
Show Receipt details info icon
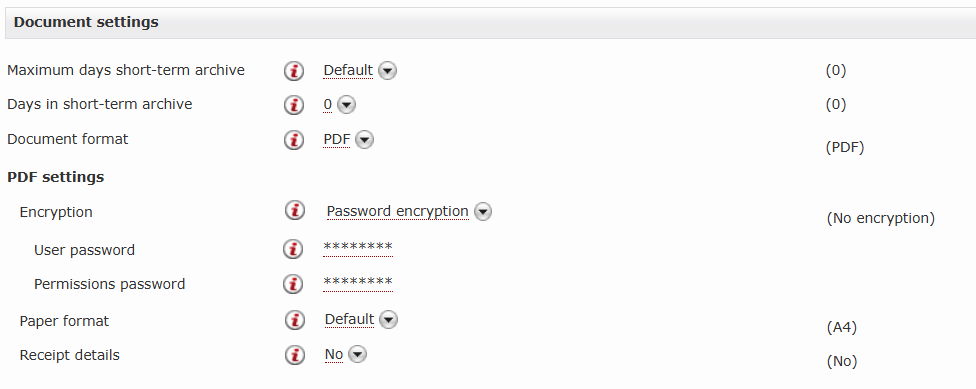pyautogui.click(x=295, y=355)
